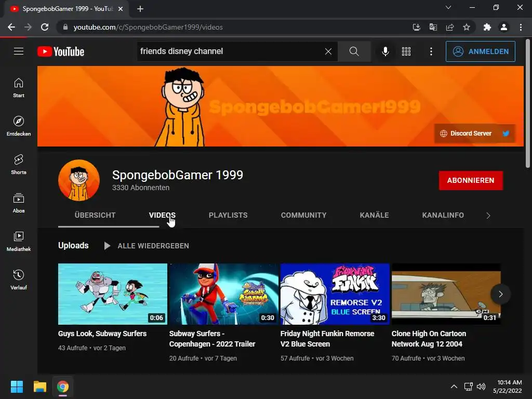The image size is (532, 399).
Task: Open Entdecken in the sidebar
Action: (19, 126)
